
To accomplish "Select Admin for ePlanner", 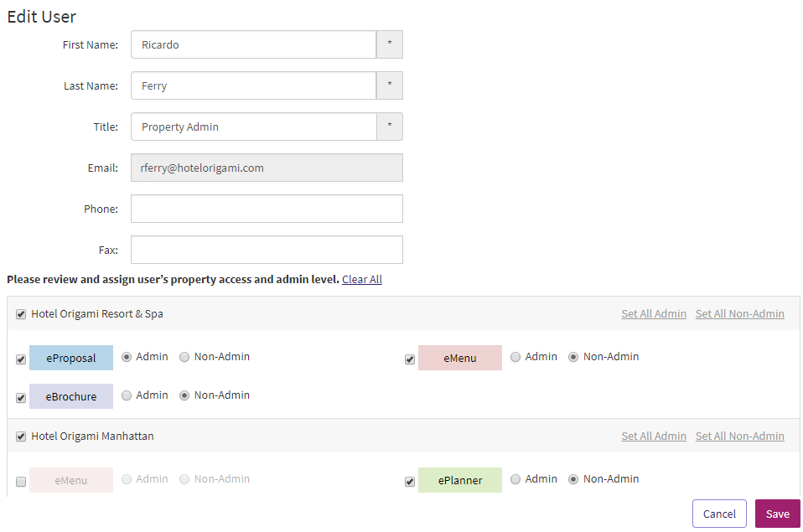I will pos(515,479).
